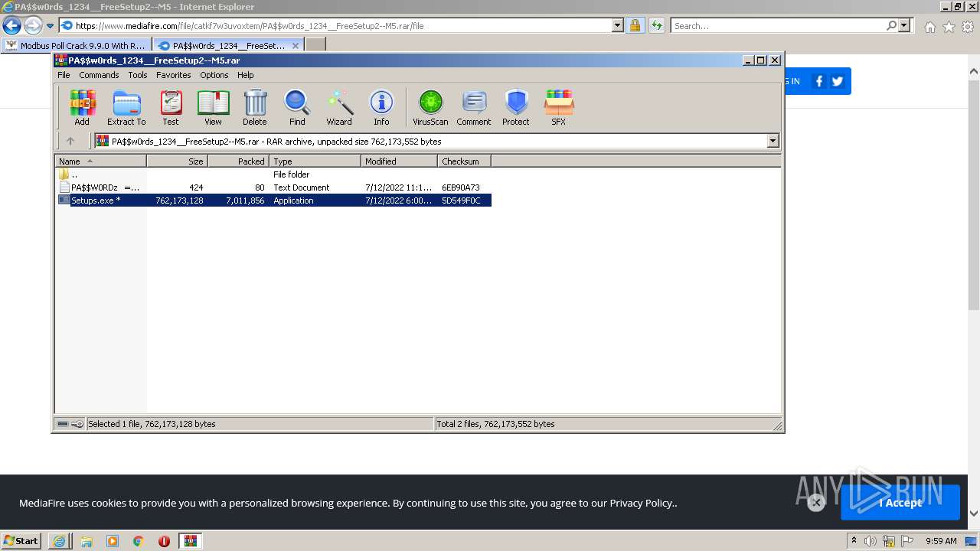Screen dimensions: 980x551
Task: Click the Add toolbar icon in WinRAR
Action: click(x=82, y=107)
